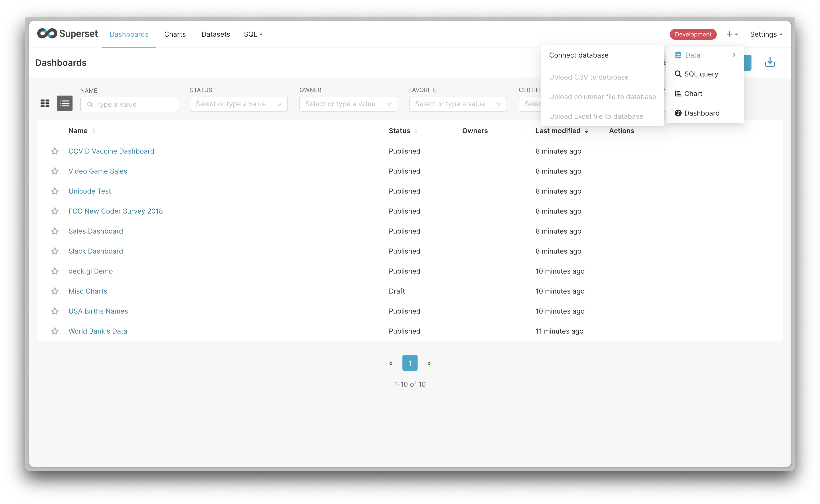This screenshot has width=820, height=504.
Task: Toggle favorite star for Misc Charts
Action: [55, 291]
